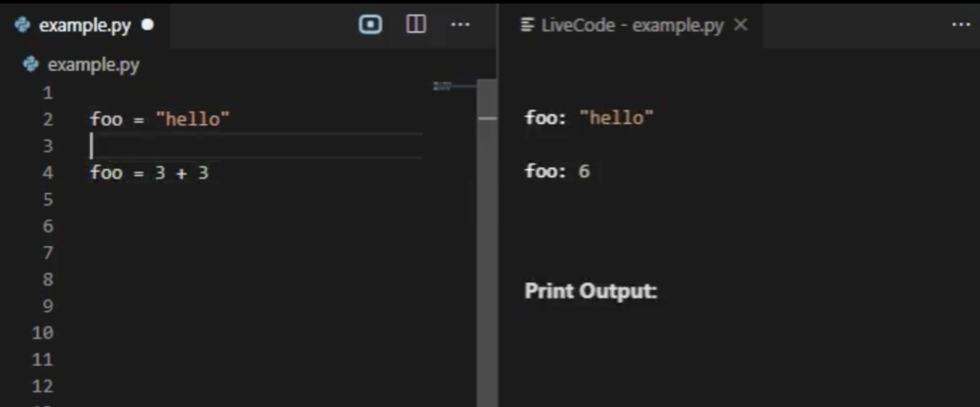Open More Actions menu in LiveCode pane
Viewport: 980px width, 407px height.
point(961,25)
